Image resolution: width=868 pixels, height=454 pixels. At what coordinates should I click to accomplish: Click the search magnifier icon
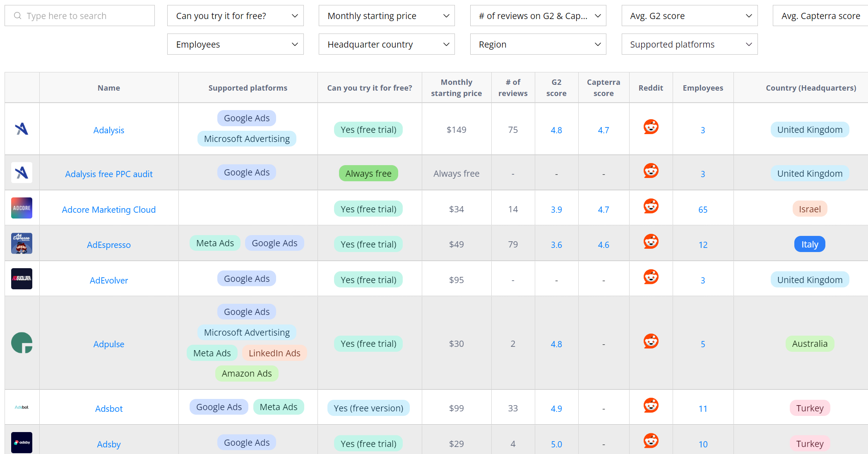point(17,15)
